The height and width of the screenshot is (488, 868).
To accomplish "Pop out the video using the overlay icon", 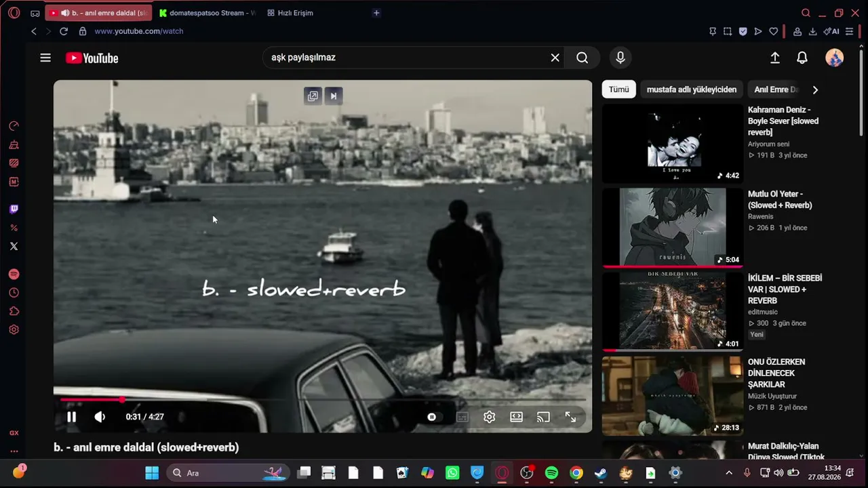I will (x=313, y=96).
